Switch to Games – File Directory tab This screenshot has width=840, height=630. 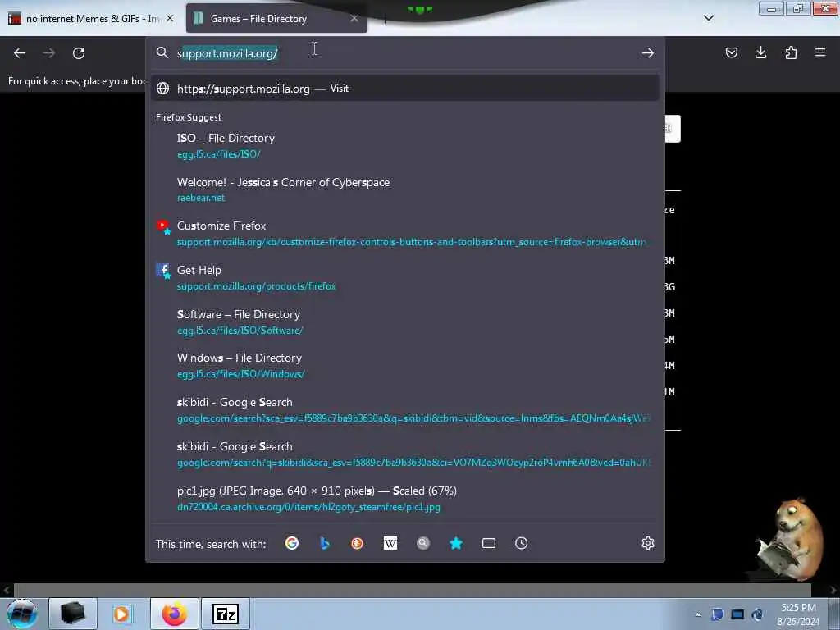tap(276, 18)
